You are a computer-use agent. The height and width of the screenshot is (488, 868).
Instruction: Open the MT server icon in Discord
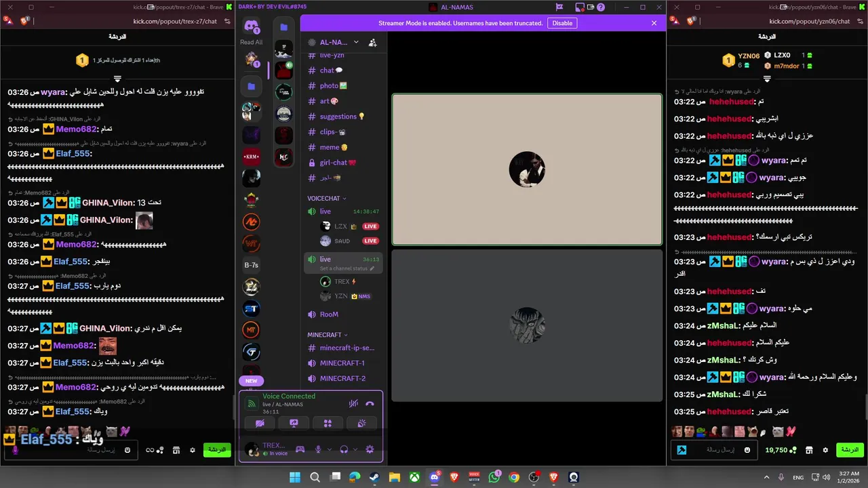[252, 330]
